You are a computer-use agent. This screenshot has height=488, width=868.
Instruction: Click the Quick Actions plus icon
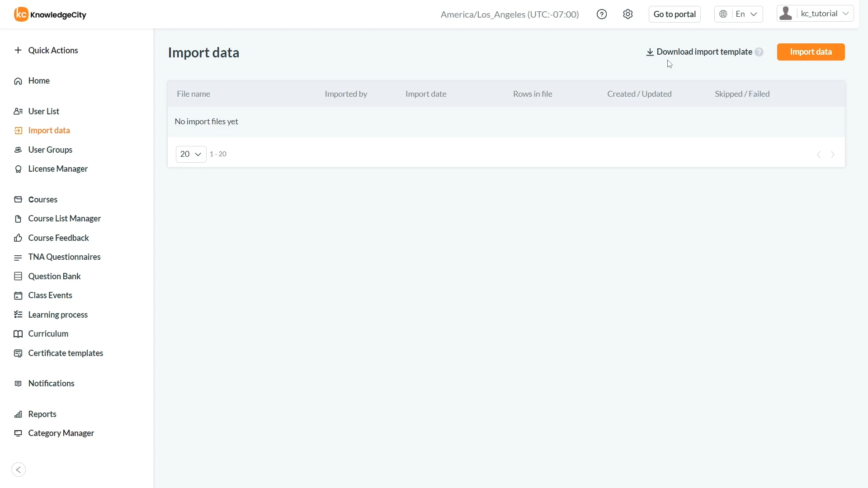tap(18, 50)
